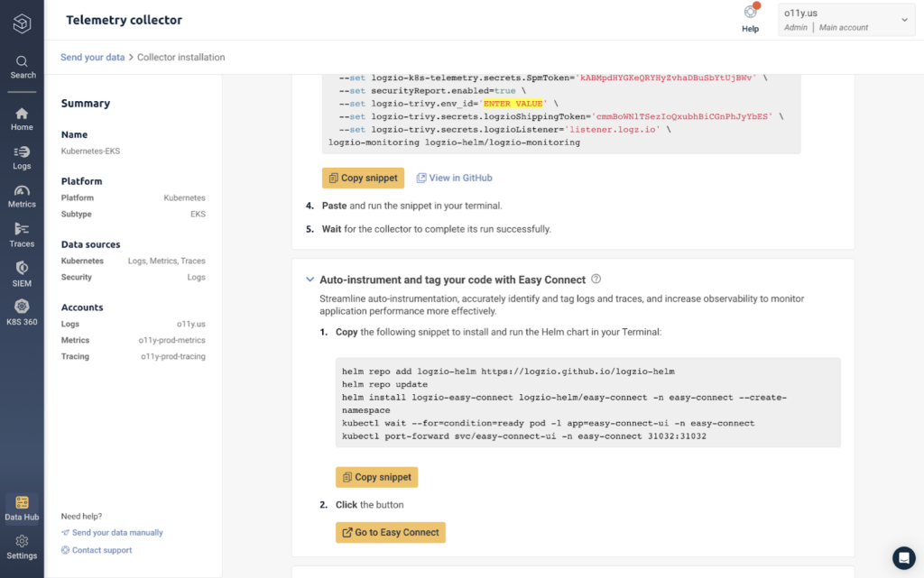Collapse the Easy Connect section chevron
The height and width of the screenshot is (578, 924).
pyautogui.click(x=310, y=280)
